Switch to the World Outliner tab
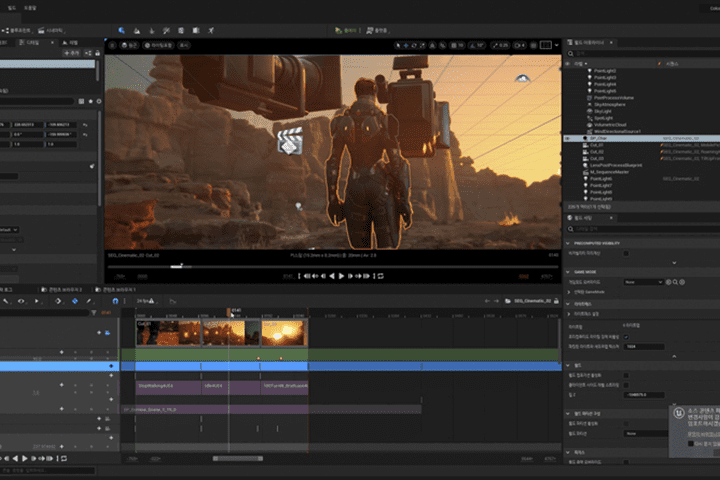The width and height of the screenshot is (720, 480). (590, 42)
